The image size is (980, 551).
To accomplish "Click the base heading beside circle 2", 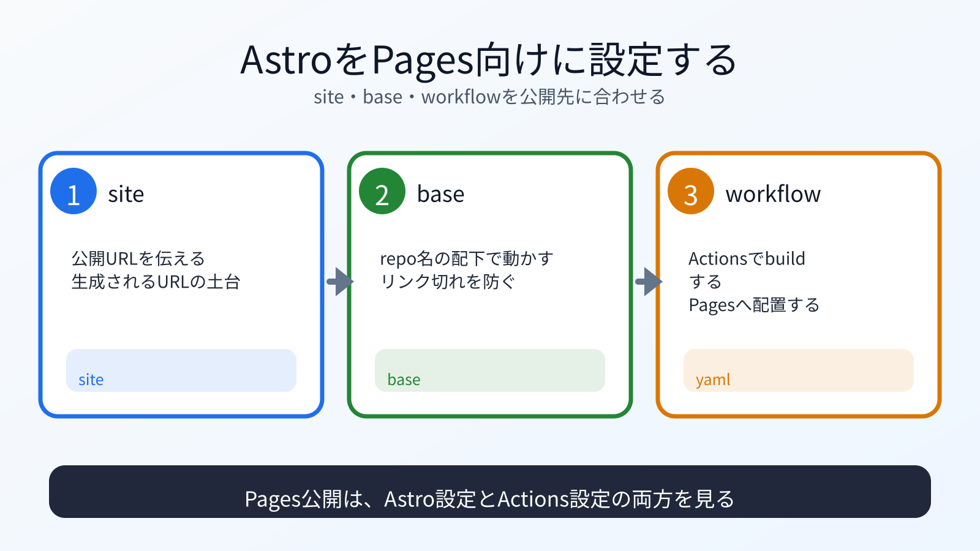I will coord(440,194).
